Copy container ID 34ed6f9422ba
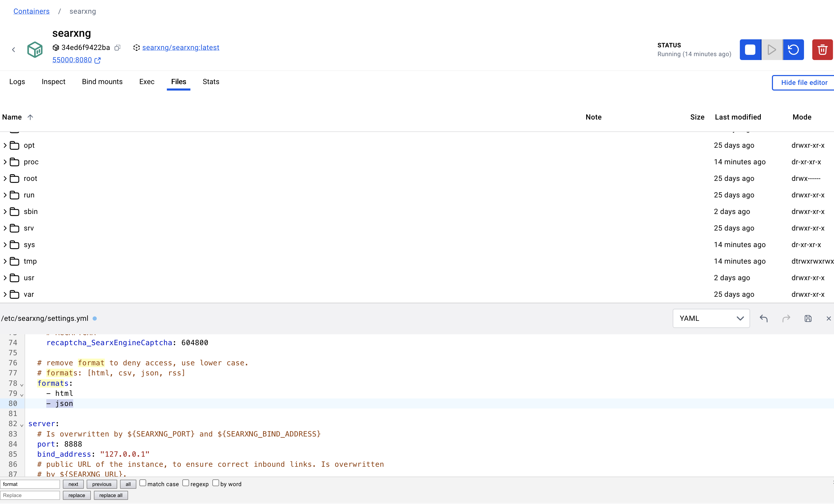 (117, 48)
